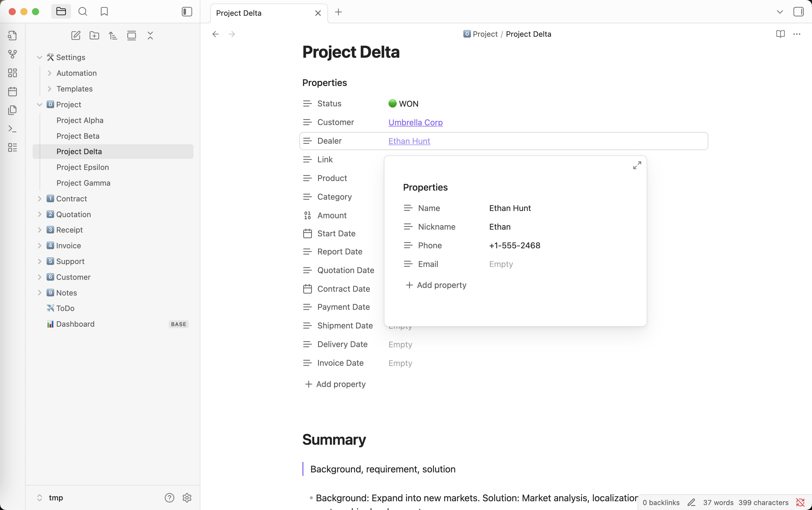812x510 pixels.
Task: Click the sync status icon
Action: [800, 502]
